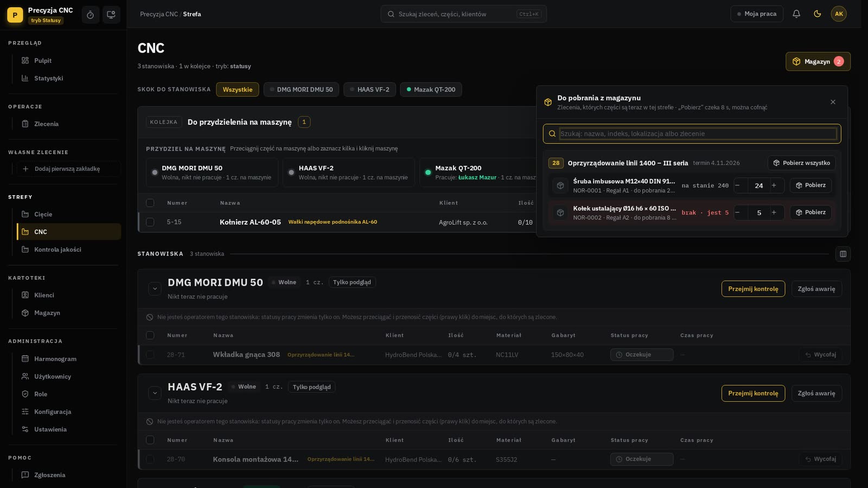Viewport: 868px width, 488px height.
Task: Click package icon of Śruba imbusowa row
Action: (560, 185)
